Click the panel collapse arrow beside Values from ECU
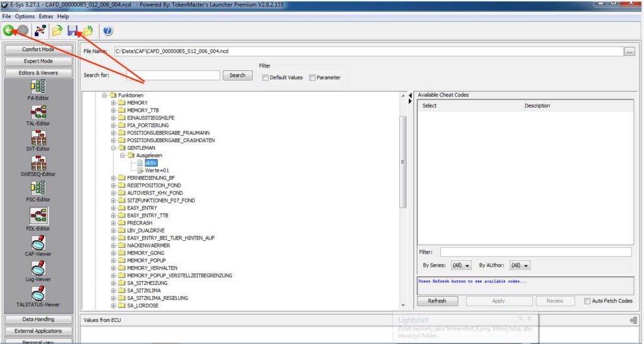Screen dimensions: 644x344 633,320
